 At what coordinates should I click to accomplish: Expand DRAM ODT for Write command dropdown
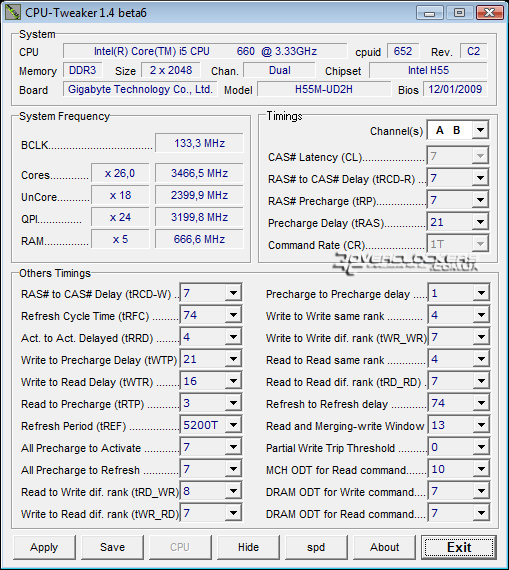pyautogui.click(x=481, y=491)
